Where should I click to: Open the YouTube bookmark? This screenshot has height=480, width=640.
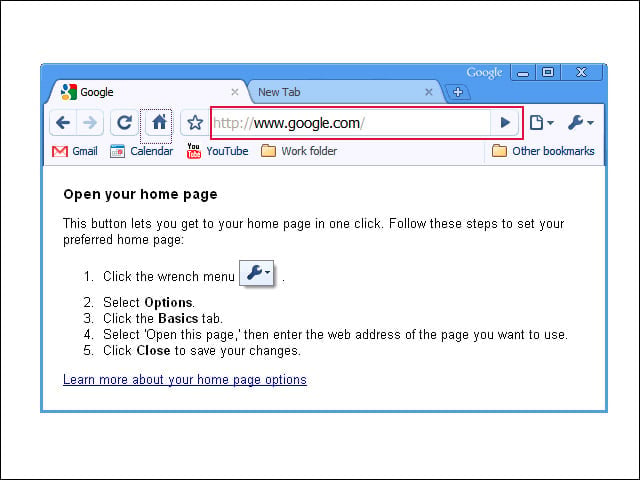(x=217, y=151)
